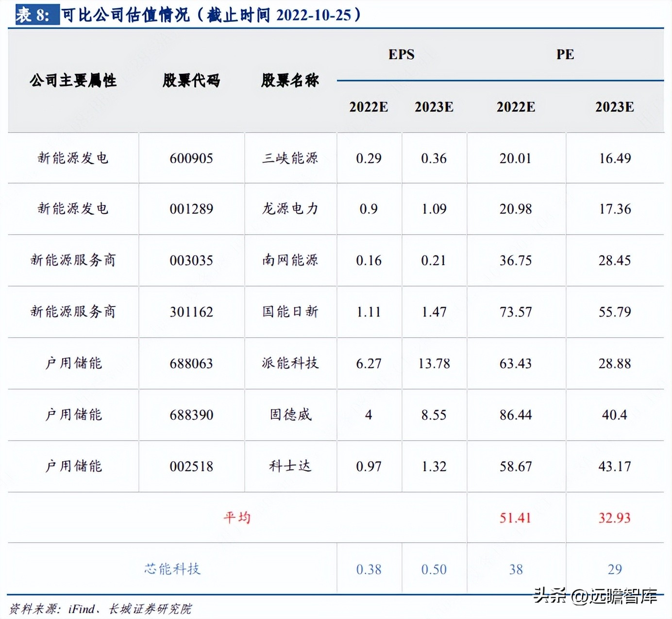Click stock code 301162
Screen dimensions: 672x619
pyautogui.click(x=191, y=312)
